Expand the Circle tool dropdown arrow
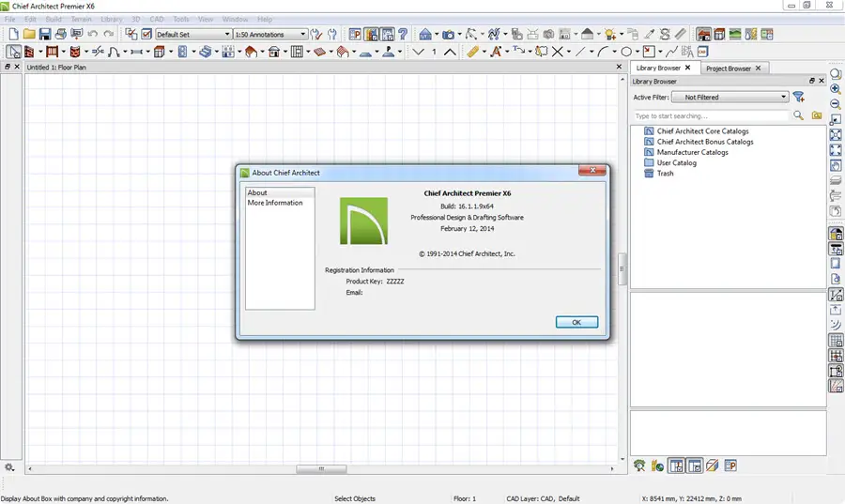 pyautogui.click(x=637, y=53)
